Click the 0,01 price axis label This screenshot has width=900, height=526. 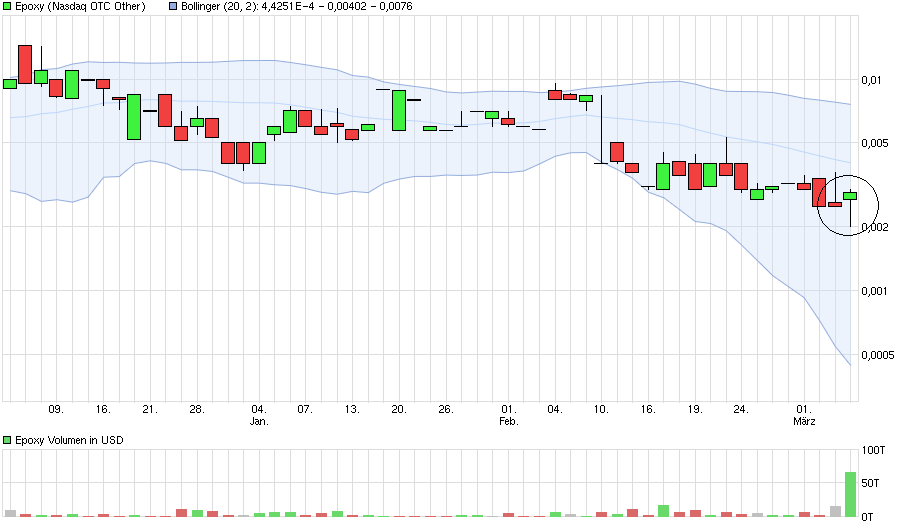coord(871,80)
